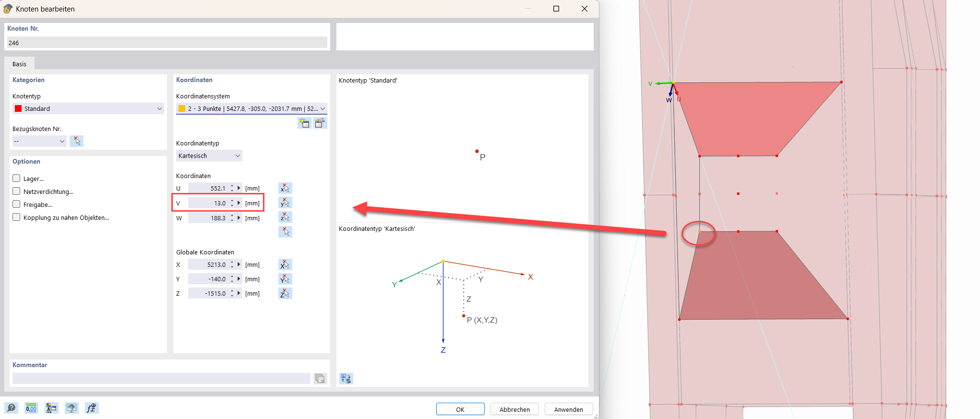
Task: Toggle the Netzverdichtung checkbox
Action: pos(17,192)
